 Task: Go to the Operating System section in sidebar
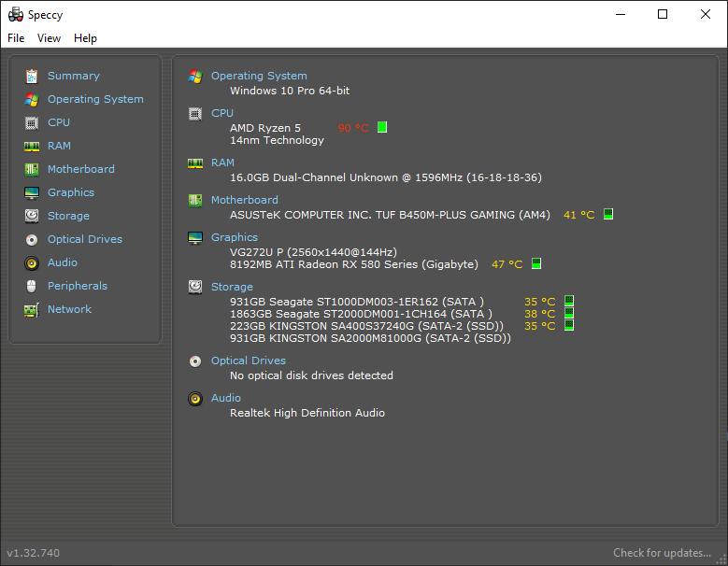[95, 99]
